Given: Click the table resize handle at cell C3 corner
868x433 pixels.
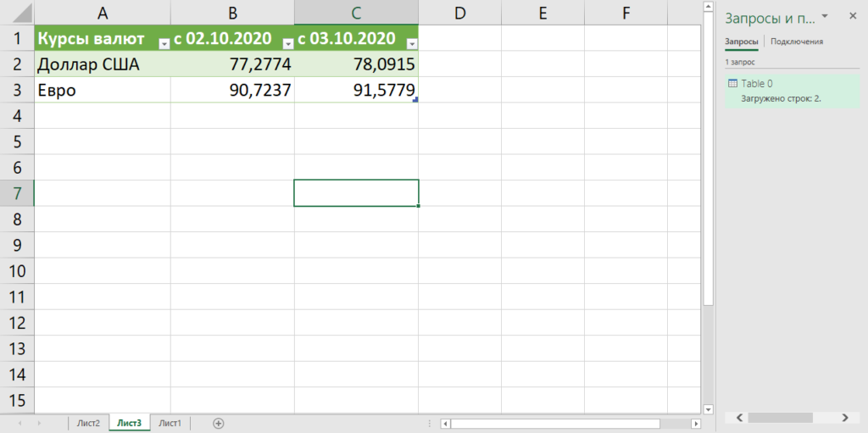Looking at the screenshot, I should (415, 100).
